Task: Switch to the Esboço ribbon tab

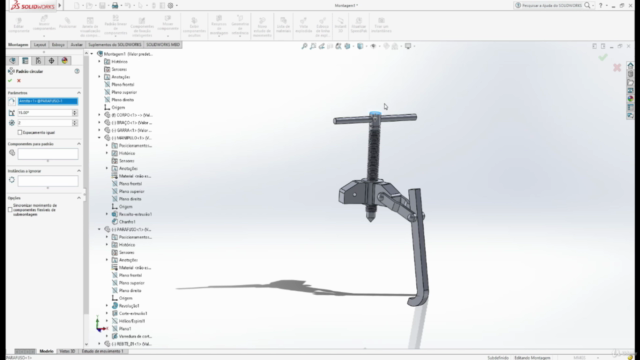Action: point(58,44)
